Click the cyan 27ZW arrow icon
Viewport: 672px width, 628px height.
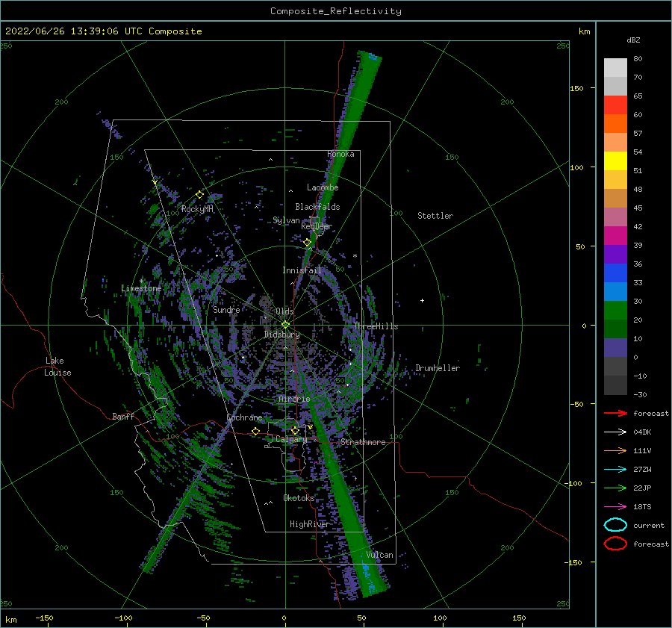[x=615, y=470]
